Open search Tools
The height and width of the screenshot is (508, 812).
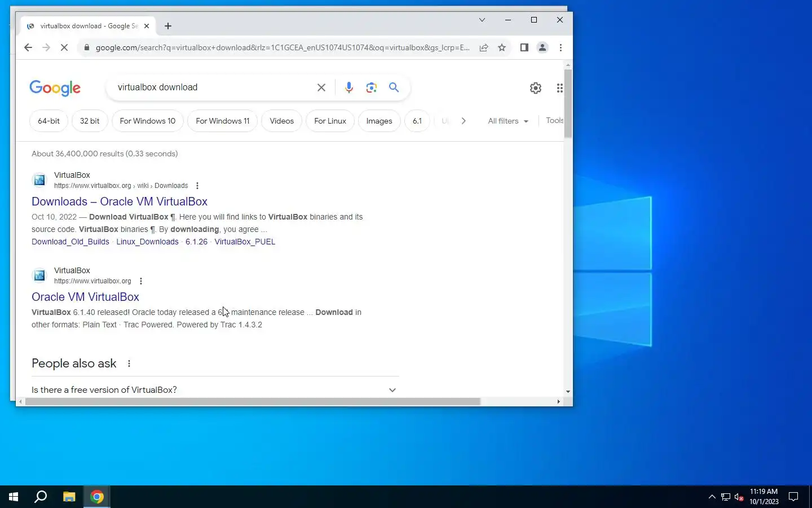[x=555, y=121]
